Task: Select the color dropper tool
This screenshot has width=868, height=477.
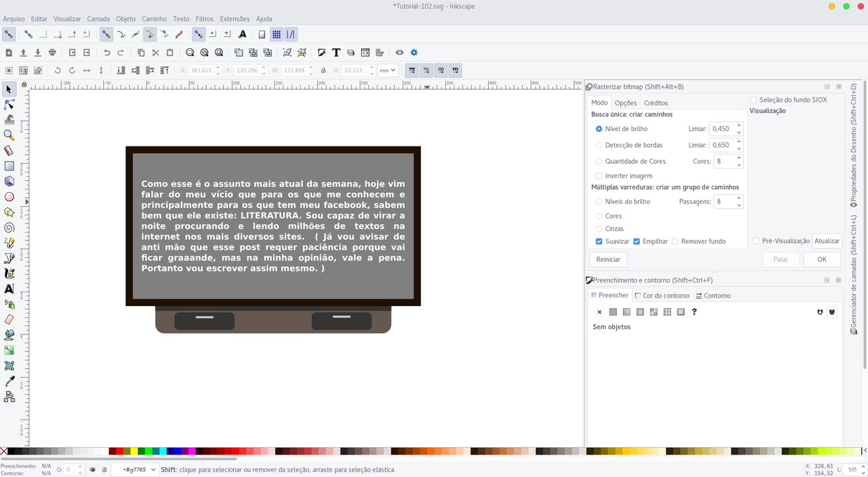Action: pyautogui.click(x=9, y=381)
